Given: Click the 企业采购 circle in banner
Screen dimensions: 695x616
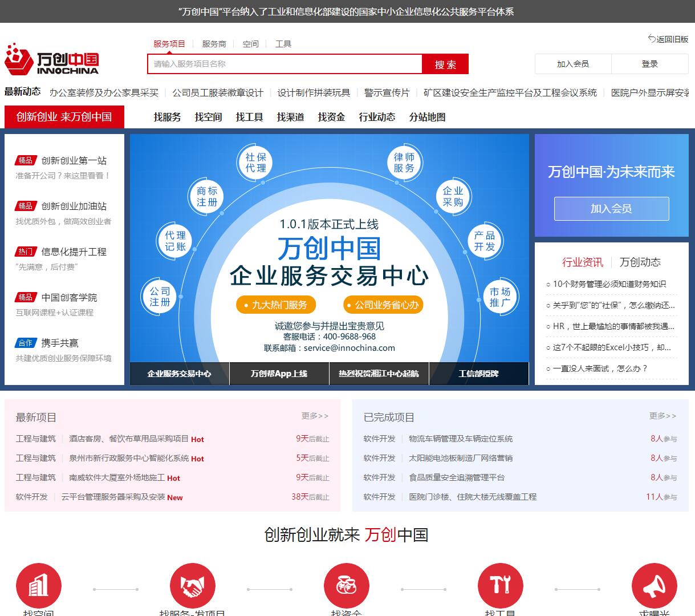Looking at the screenshot, I should coord(453,197).
